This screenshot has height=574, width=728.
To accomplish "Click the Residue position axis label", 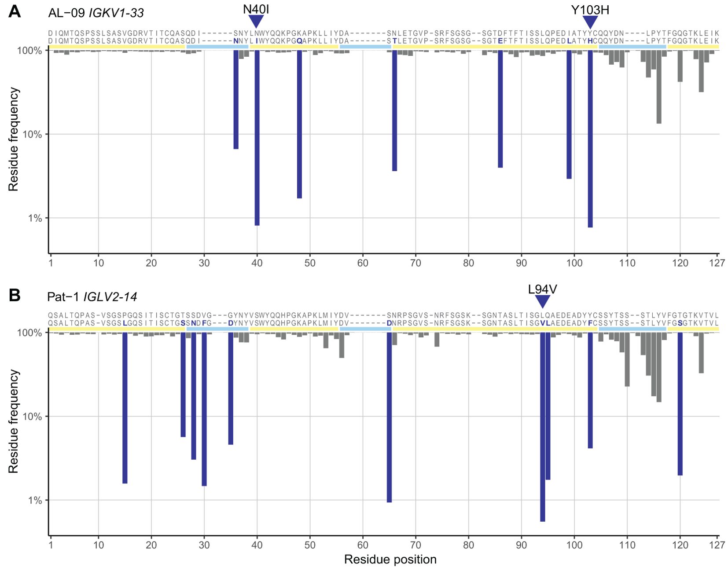I will [390, 559].
